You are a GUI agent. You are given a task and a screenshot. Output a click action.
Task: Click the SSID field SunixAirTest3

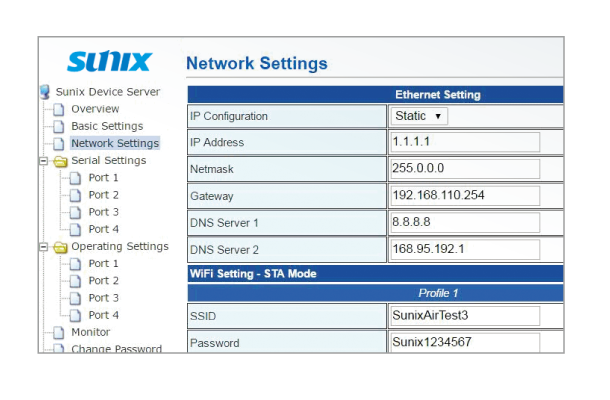click(465, 316)
